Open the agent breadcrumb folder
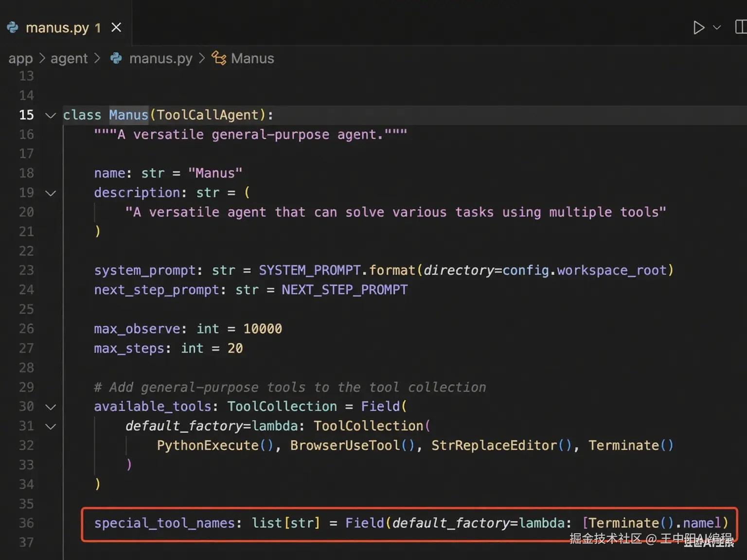The width and height of the screenshot is (747, 560). (x=69, y=58)
